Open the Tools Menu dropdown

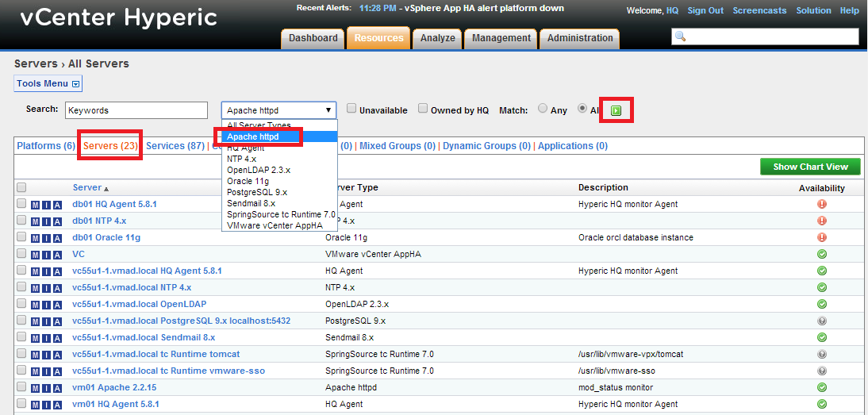click(x=48, y=84)
